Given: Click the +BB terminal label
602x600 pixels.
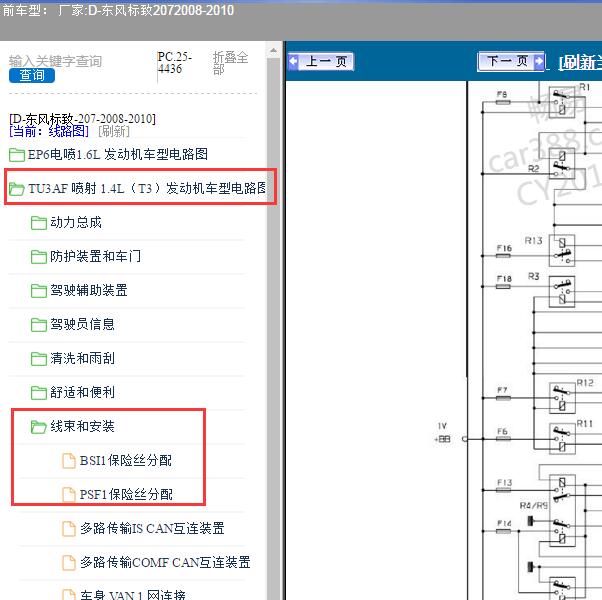Looking at the screenshot, I should tap(442, 439).
